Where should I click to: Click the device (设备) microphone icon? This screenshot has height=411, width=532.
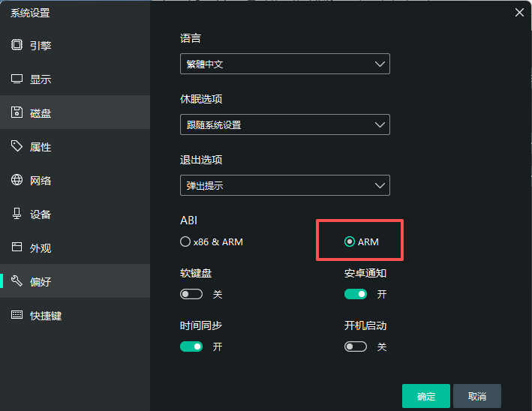tap(17, 214)
